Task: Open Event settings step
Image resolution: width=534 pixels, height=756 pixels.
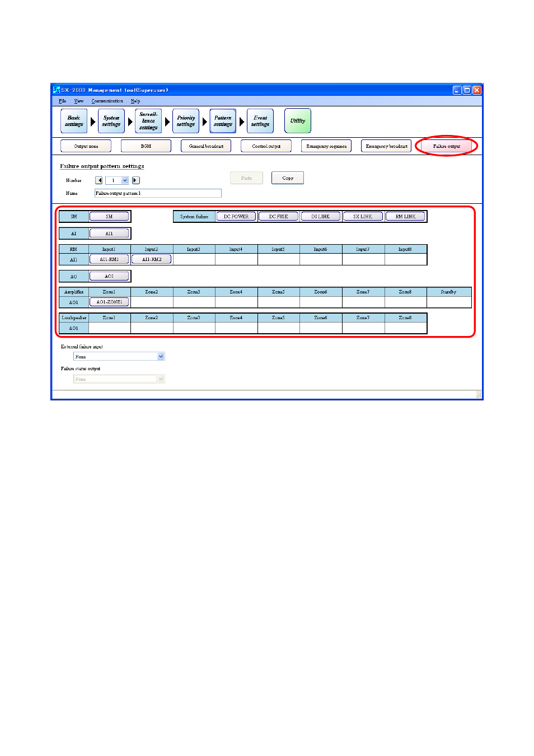Action: [x=260, y=121]
